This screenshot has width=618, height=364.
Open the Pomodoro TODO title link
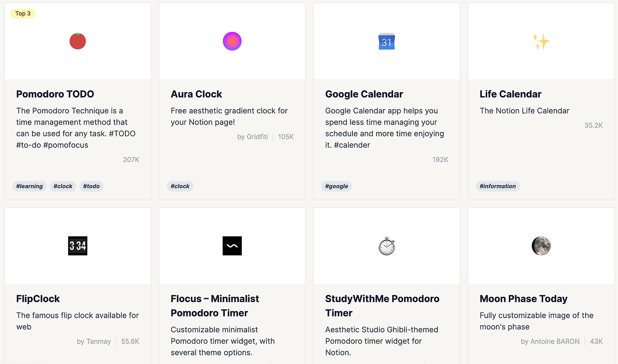(55, 94)
